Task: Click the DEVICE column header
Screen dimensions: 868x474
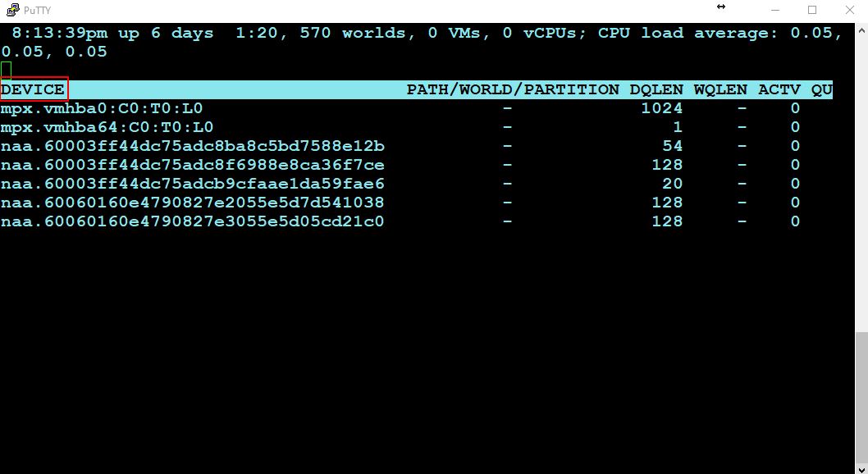Action: coord(33,89)
